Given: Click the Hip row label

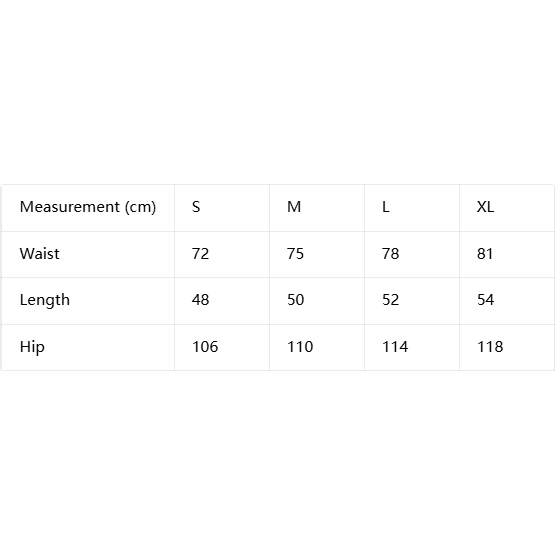Looking at the screenshot, I should pyautogui.click(x=88, y=347).
